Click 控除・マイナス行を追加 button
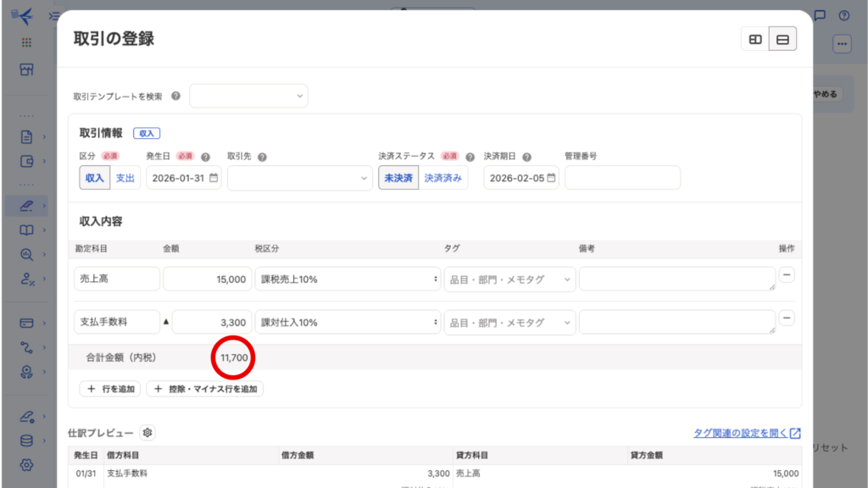 pos(204,389)
